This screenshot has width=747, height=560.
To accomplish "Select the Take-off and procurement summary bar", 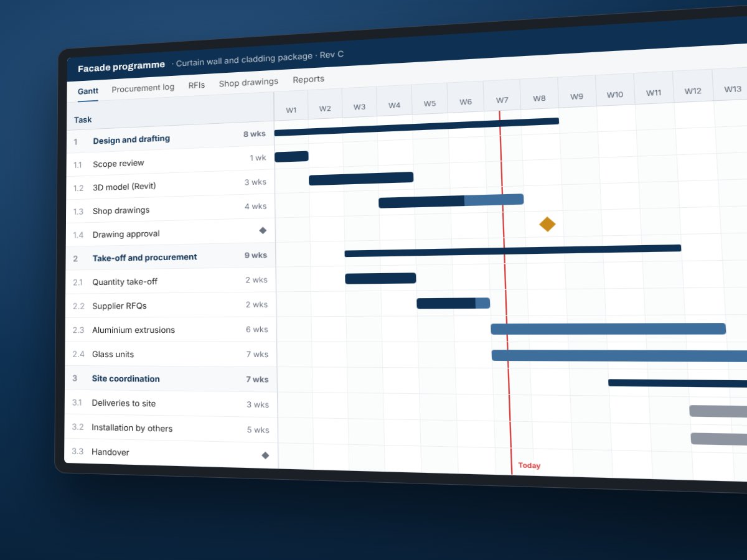I will click(513, 251).
